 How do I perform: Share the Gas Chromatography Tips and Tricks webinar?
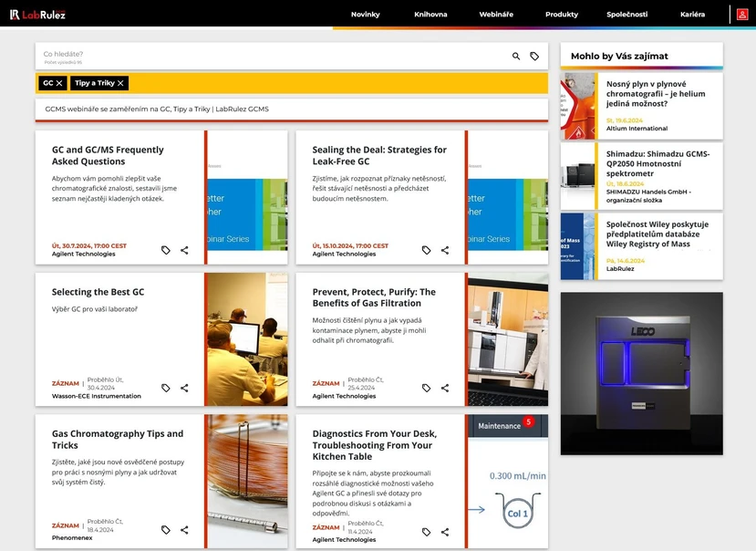(184, 530)
